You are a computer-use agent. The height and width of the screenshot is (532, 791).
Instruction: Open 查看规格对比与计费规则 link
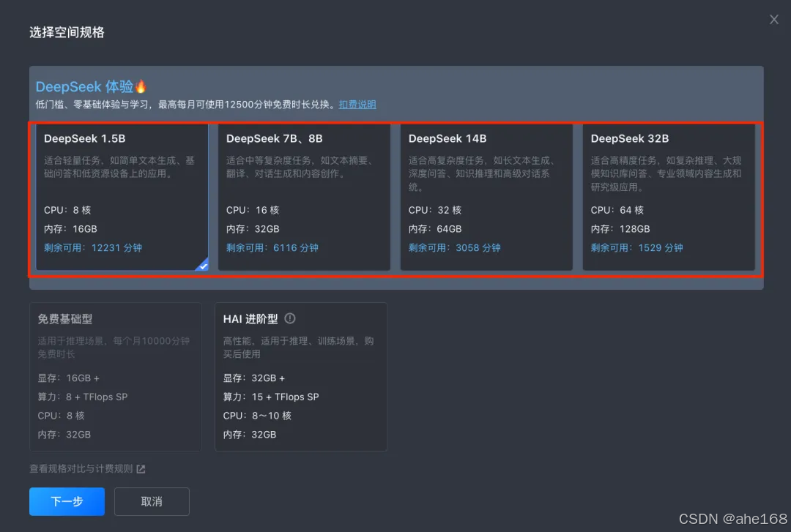click(81, 468)
